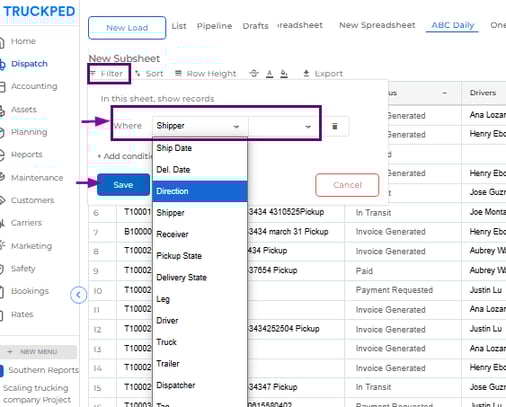Select Del. Date from the list
The width and height of the screenshot is (506, 407).
click(x=200, y=170)
